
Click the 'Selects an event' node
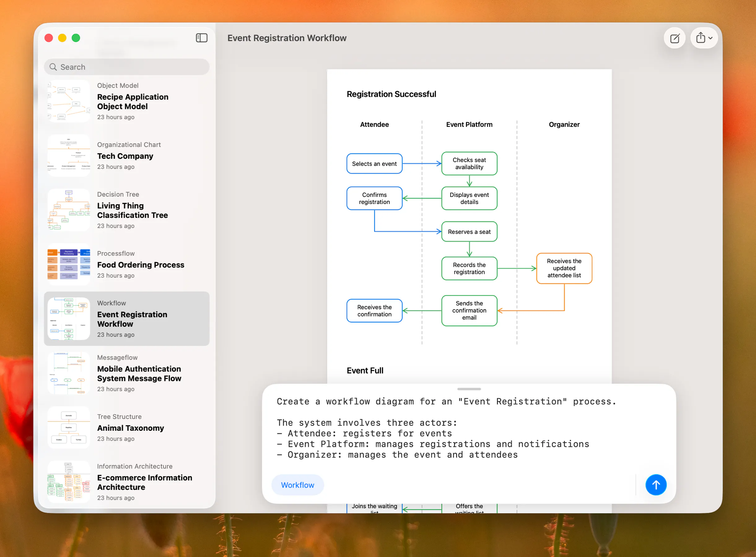pos(374,163)
